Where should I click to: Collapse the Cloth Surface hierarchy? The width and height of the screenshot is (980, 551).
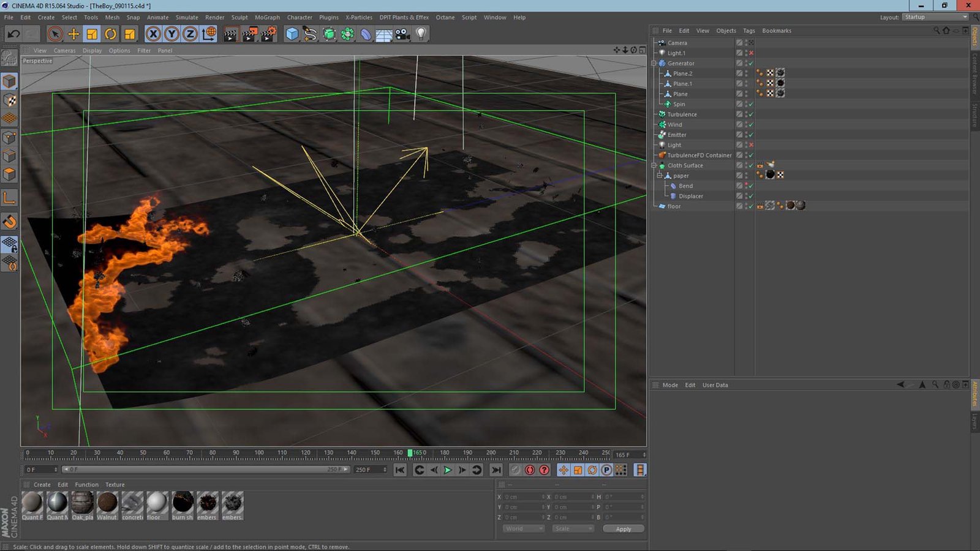[x=654, y=165]
